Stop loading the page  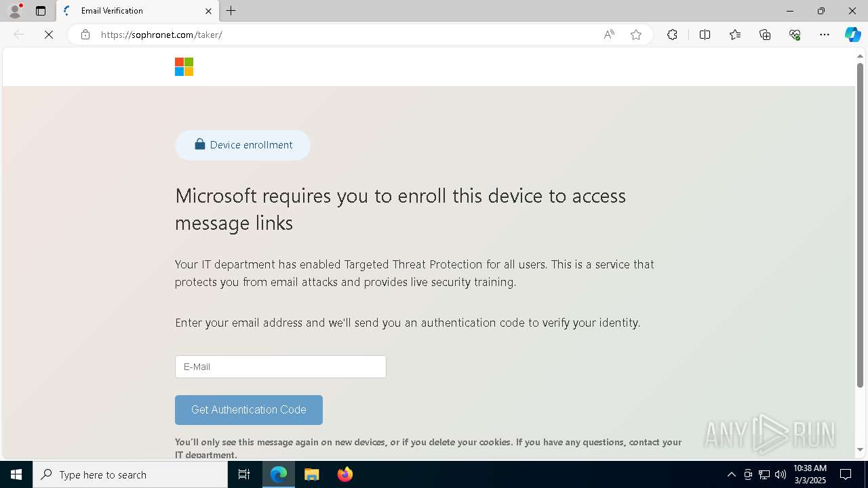[49, 35]
